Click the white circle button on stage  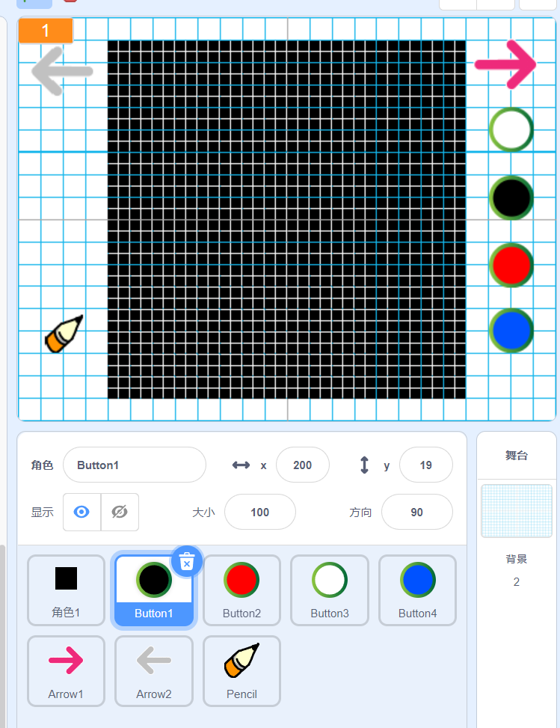[x=511, y=129]
